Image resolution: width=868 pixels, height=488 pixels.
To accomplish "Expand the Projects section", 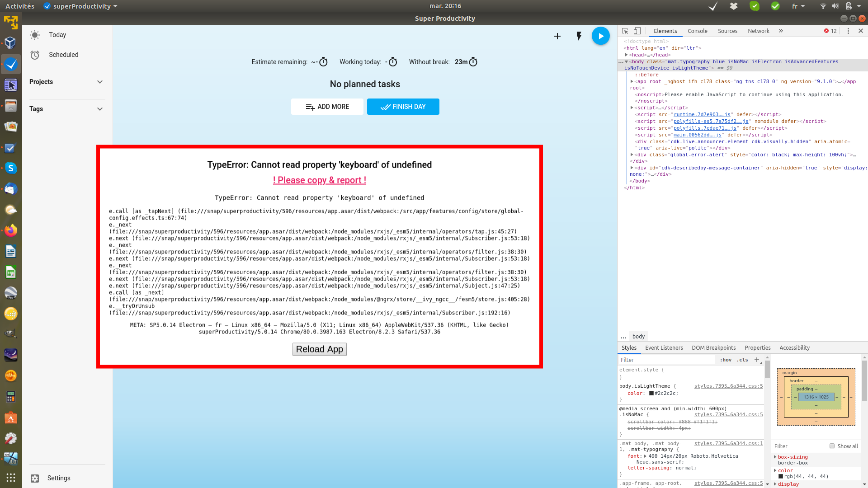I will 99,82.
